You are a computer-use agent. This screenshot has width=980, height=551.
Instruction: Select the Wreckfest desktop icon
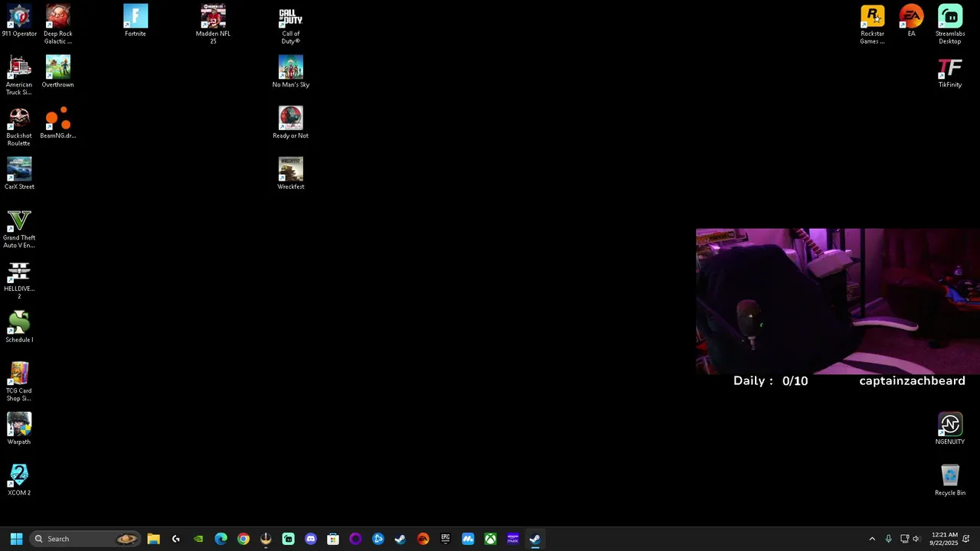coord(291,174)
